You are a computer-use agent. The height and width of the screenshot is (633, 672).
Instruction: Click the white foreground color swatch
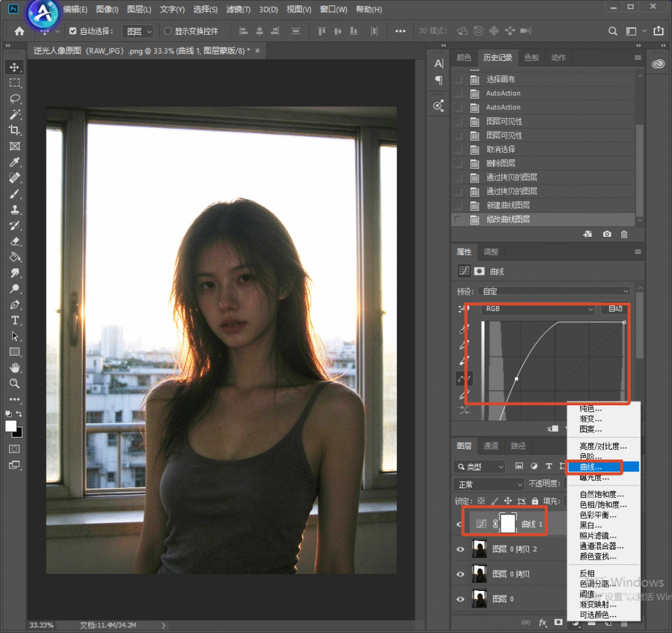[10, 426]
